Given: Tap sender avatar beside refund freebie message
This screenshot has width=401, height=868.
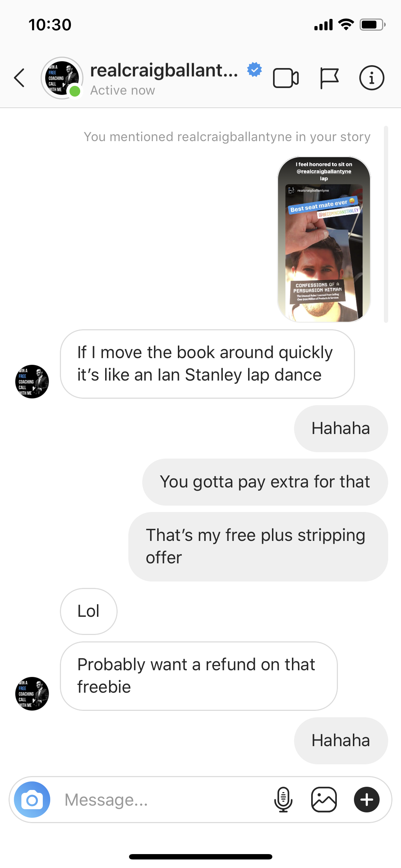Looking at the screenshot, I should point(32,694).
